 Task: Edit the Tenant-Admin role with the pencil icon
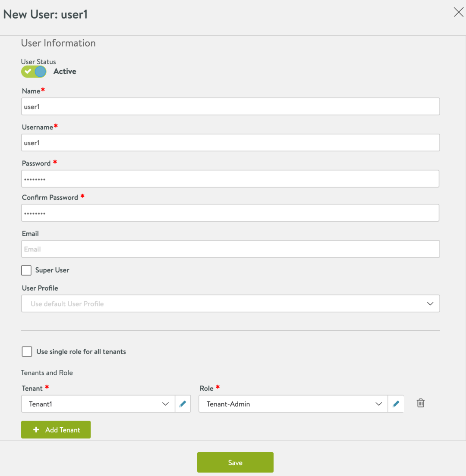click(x=396, y=404)
